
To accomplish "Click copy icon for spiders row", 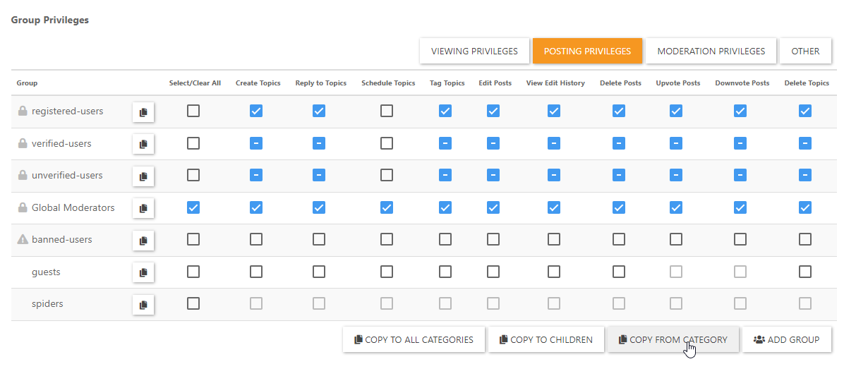I will pyautogui.click(x=143, y=304).
